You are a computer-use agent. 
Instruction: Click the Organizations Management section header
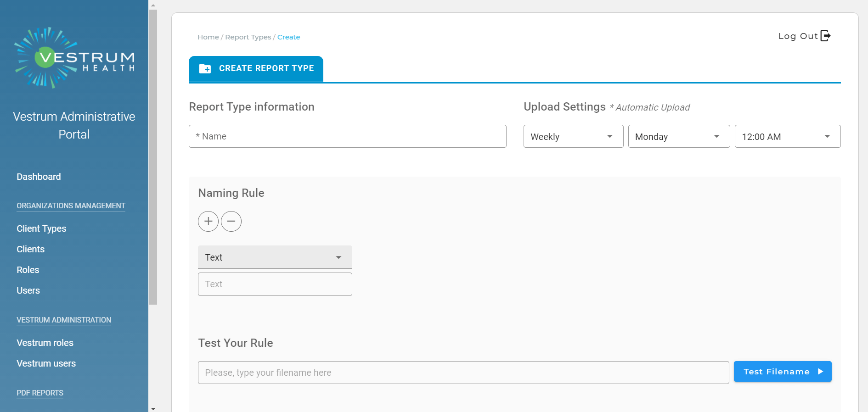71,206
